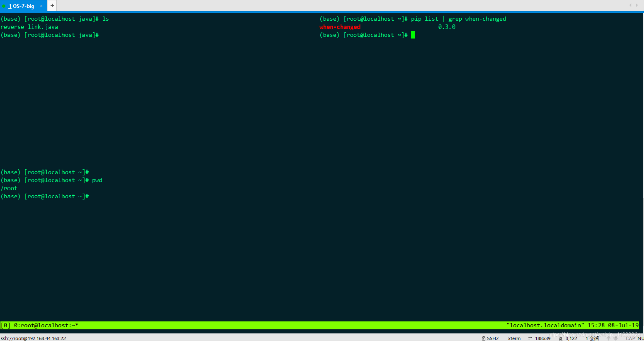
Task: Click the 'xterm' status bar entry
Action: (x=514, y=338)
